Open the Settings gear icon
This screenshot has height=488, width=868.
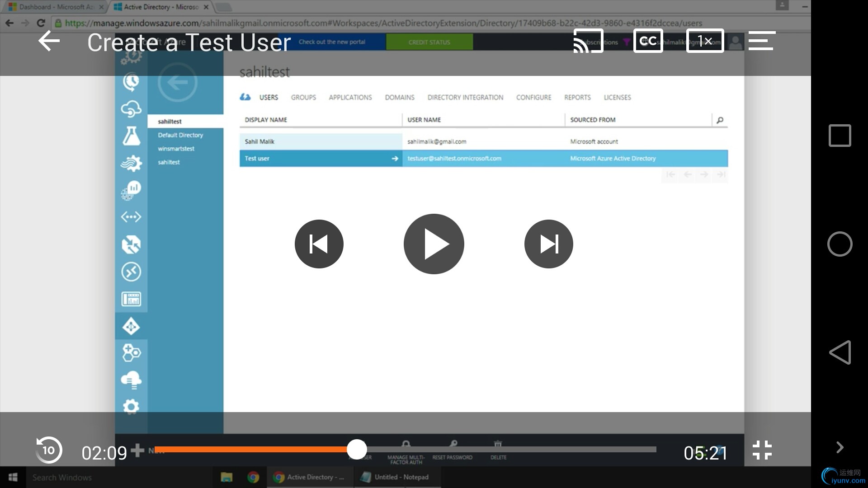click(131, 407)
